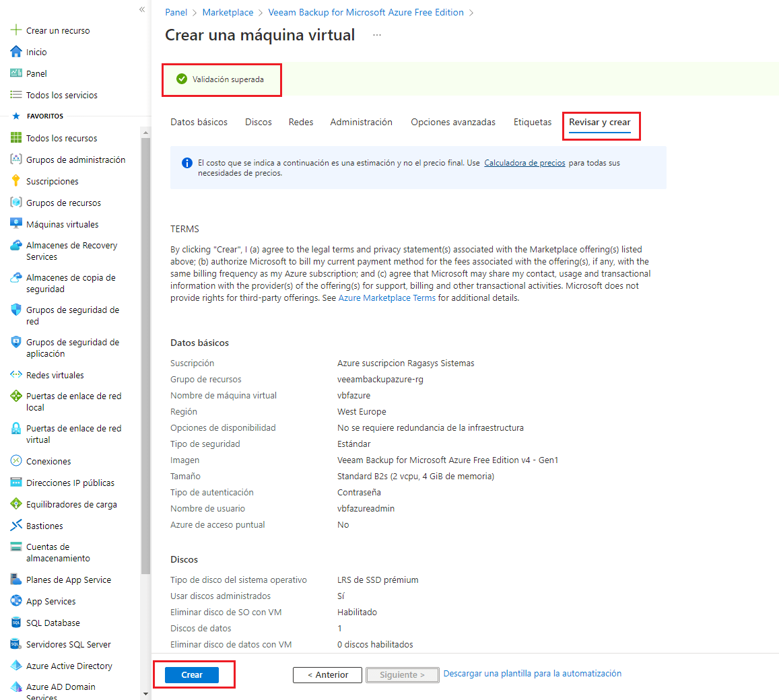
Task: Click the Servidores SQL Server icon
Action: [16, 644]
